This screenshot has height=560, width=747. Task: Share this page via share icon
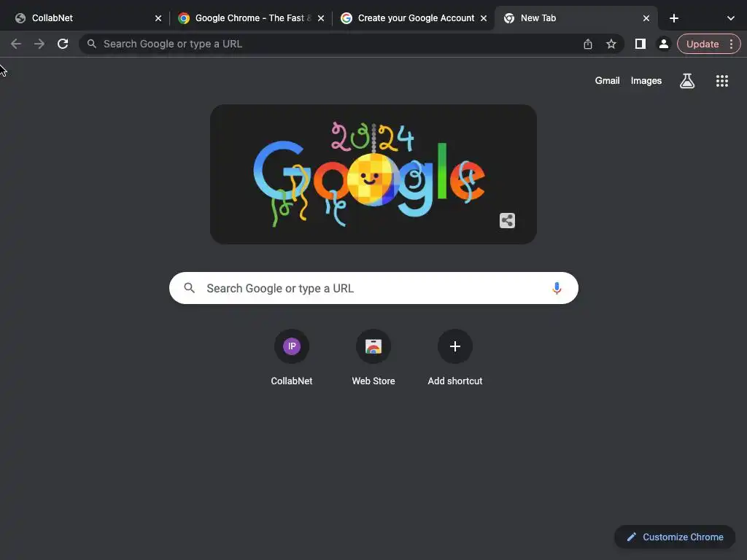(x=588, y=44)
